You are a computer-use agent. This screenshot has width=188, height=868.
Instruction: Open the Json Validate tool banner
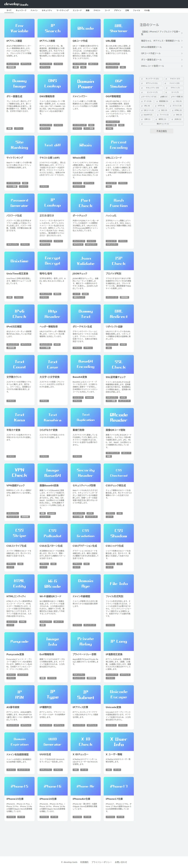pos(86,261)
